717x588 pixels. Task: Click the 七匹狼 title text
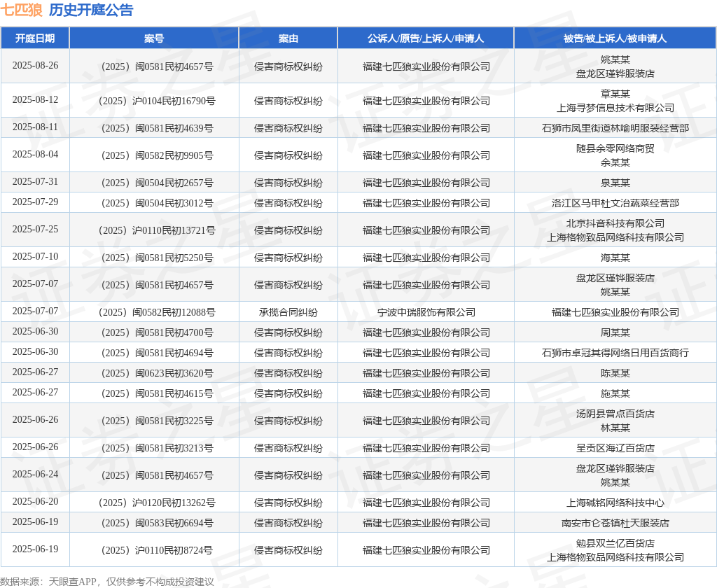click(22, 10)
